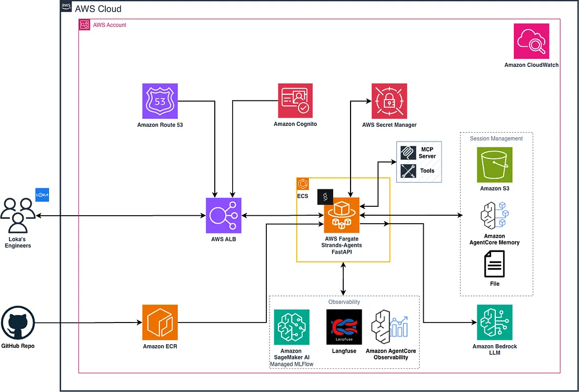
Task: Select the 'ECS' label
Action: click(303, 196)
